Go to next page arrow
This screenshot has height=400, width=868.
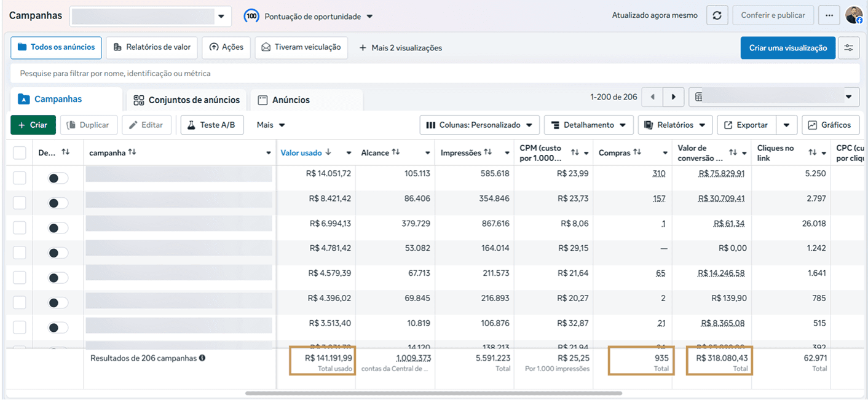pos(674,97)
